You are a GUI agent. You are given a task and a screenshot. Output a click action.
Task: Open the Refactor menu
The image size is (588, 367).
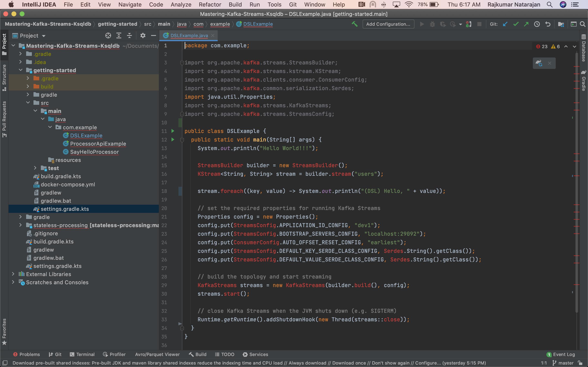(210, 5)
